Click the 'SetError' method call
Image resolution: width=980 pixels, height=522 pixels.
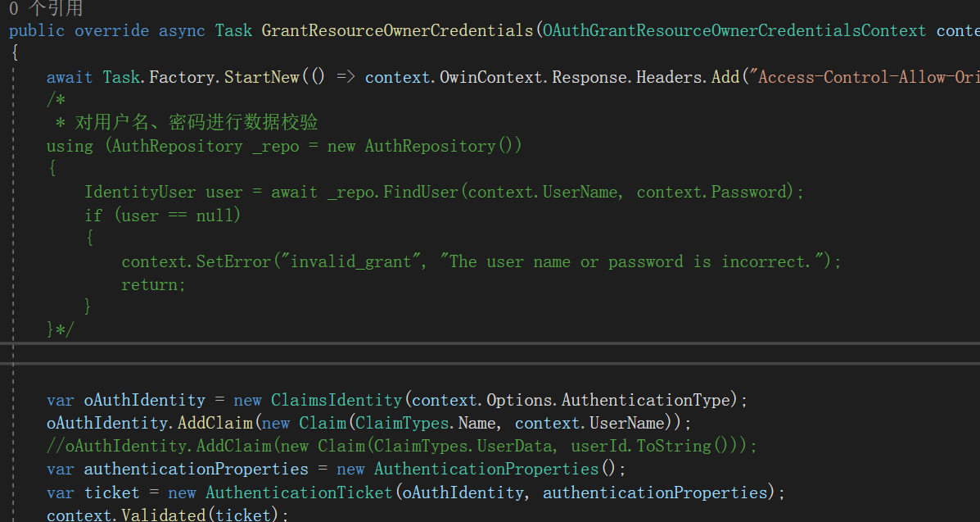234,261
